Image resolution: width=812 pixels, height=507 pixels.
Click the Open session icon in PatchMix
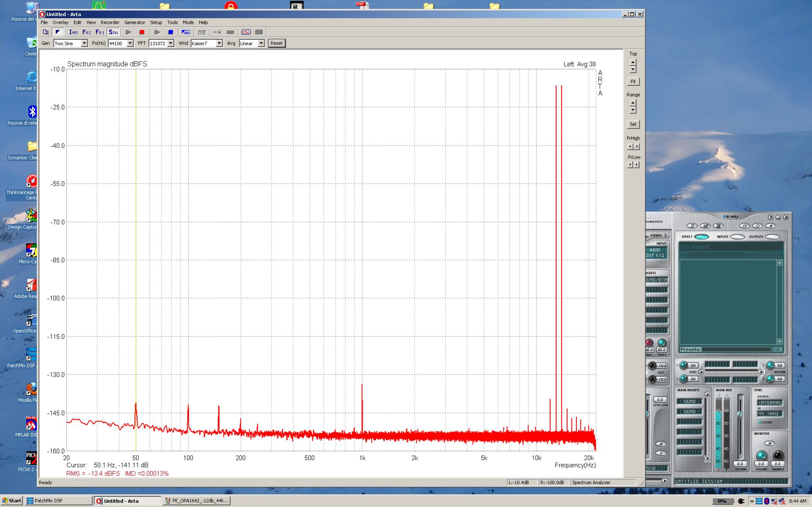[x=705, y=226]
